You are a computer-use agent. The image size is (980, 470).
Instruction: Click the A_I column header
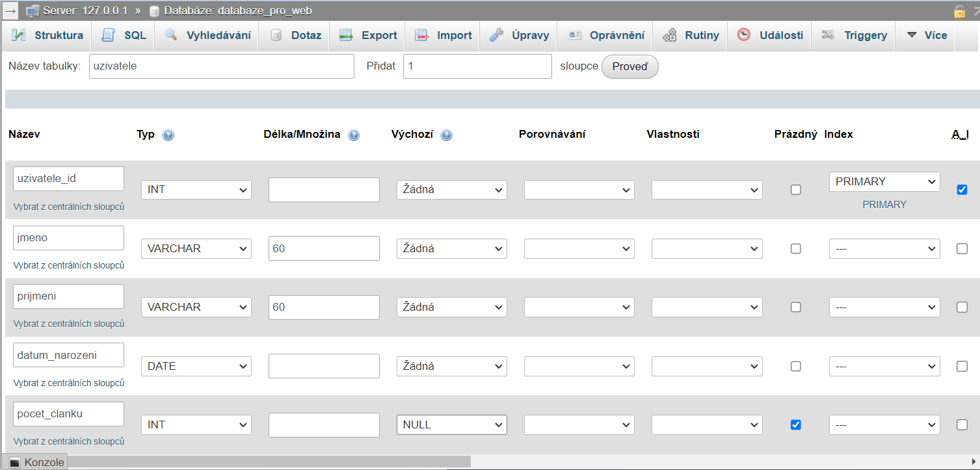960,135
